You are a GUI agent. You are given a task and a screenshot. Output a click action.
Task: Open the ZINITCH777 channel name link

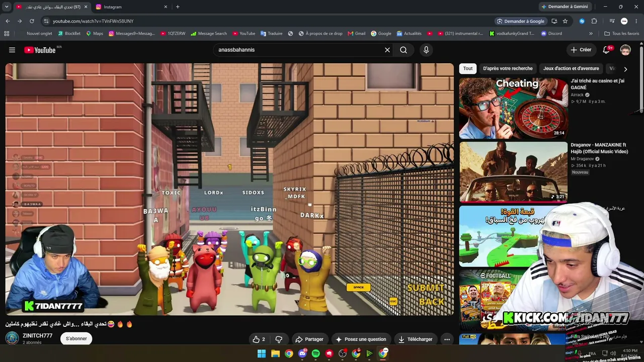(x=37, y=335)
